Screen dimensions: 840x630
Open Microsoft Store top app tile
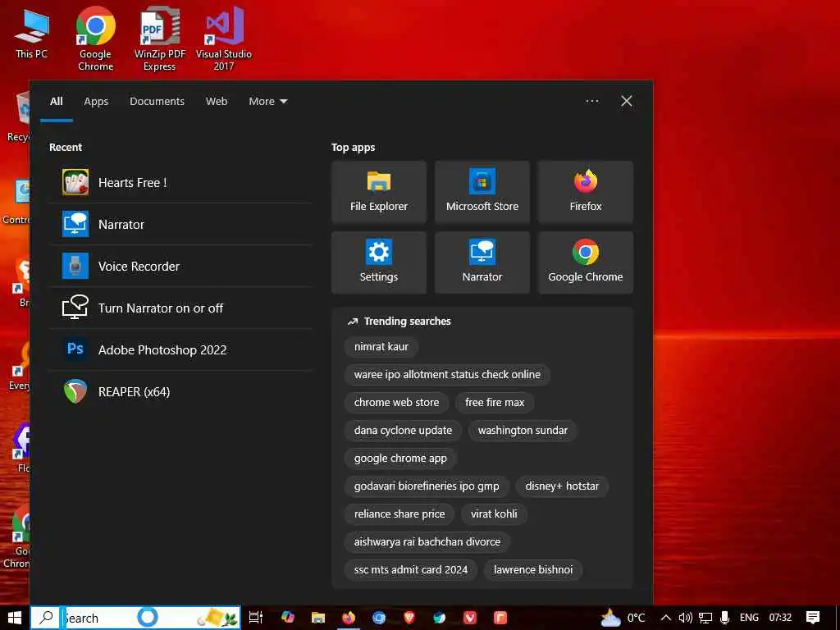[482, 192]
